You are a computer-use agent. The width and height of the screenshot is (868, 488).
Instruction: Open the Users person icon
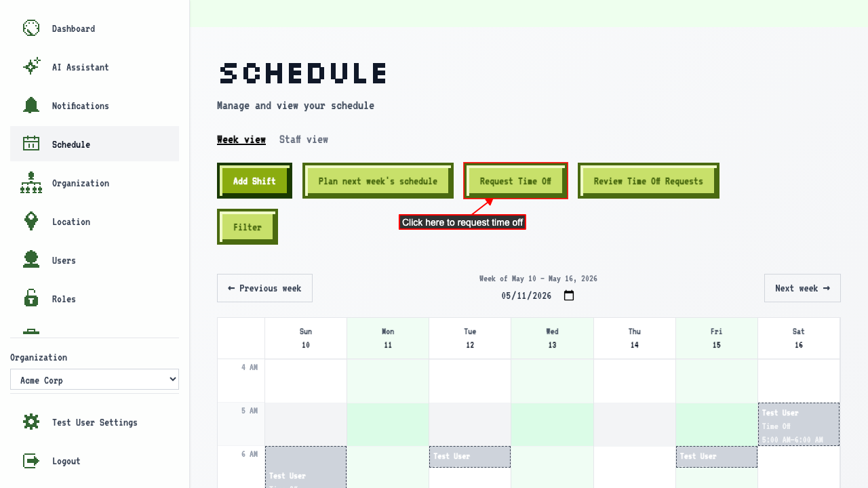click(31, 260)
